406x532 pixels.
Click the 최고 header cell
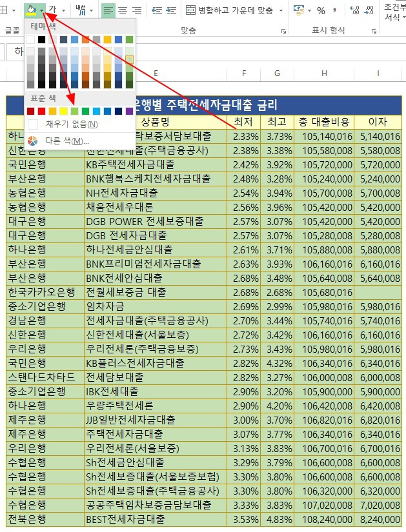click(278, 122)
